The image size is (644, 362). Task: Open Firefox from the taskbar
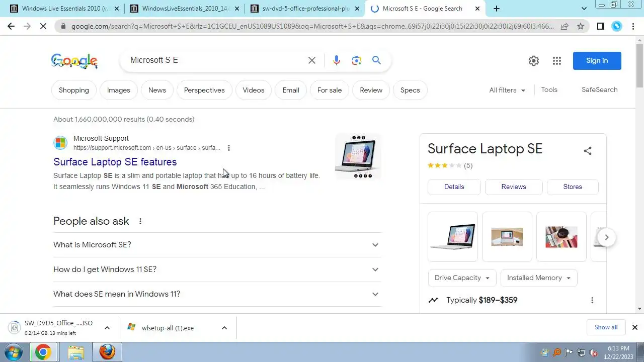(x=107, y=352)
